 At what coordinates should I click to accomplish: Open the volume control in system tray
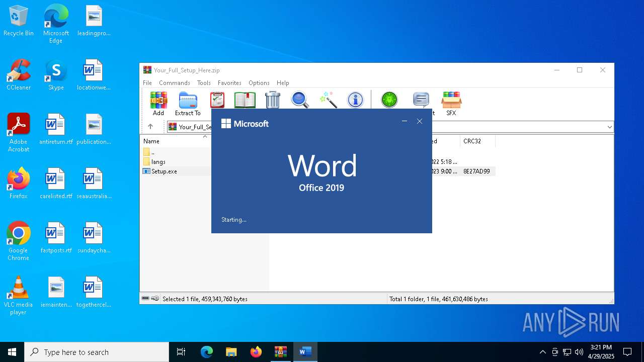(579, 352)
